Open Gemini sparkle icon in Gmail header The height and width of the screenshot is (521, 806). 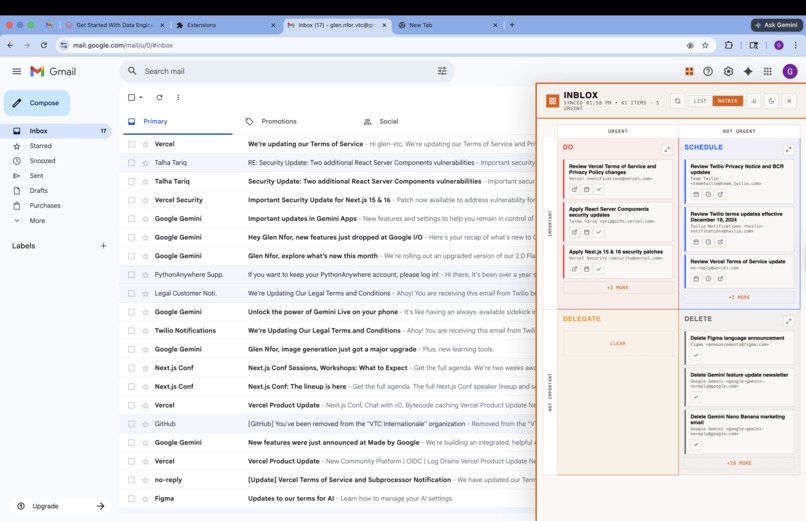[x=748, y=71]
